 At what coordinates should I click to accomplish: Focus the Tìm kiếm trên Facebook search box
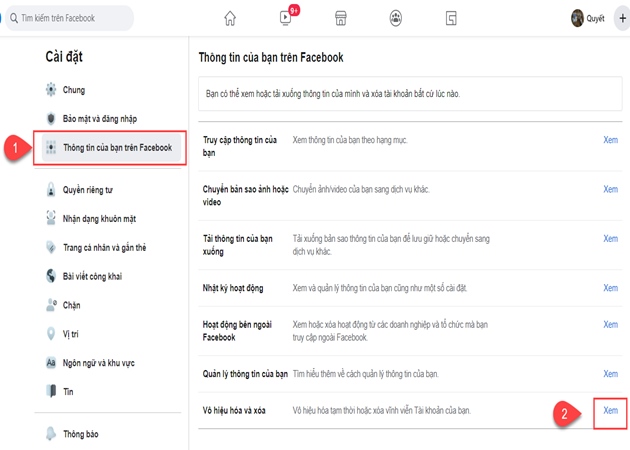[69, 18]
